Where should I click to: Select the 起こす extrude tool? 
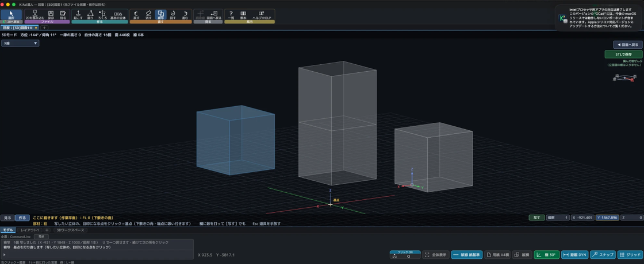pyautogui.click(x=78, y=15)
